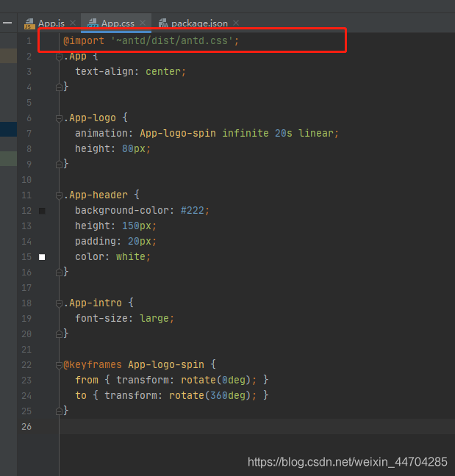Collapse the .App-logo rule fold marker
The image size is (455, 476).
pos(59,118)
